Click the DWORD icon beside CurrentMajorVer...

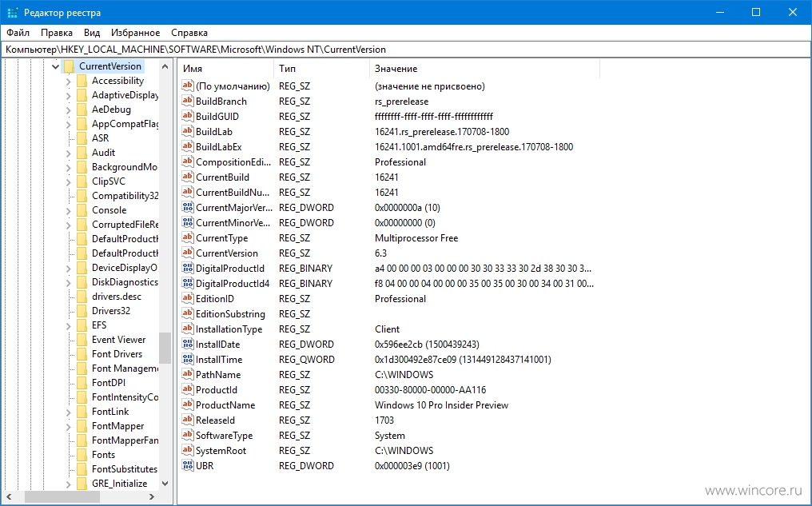(x=188, y=208)
